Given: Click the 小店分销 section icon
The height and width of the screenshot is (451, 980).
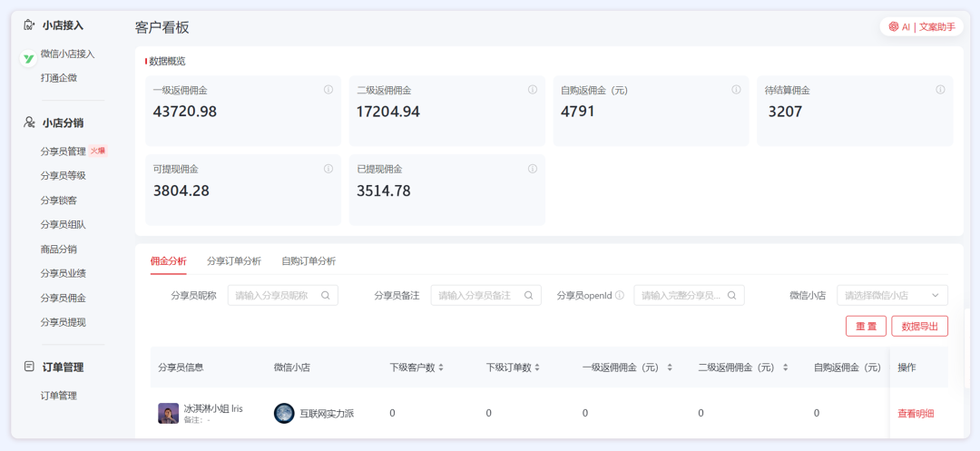Looking at the screenshot, I should (28, 123).
